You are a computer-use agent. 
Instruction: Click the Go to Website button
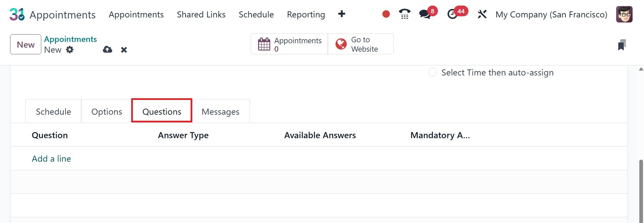coord(360,44)
